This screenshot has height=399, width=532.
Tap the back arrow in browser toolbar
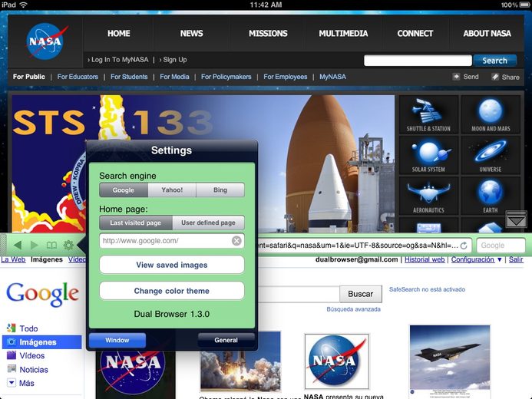[x=18, y=245]
